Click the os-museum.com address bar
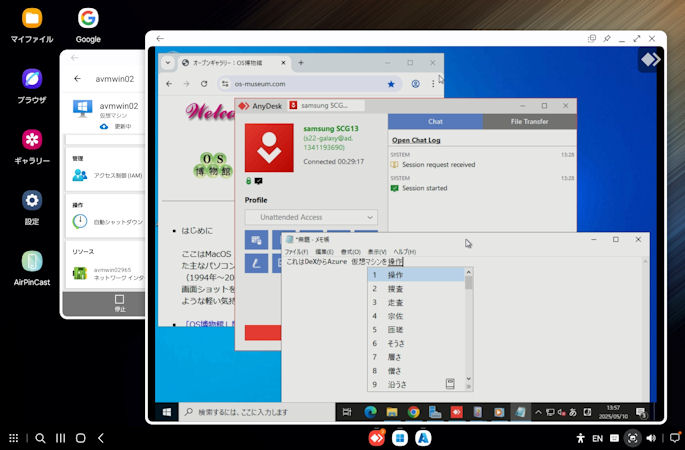This screenshot has width=685, height=450. pos(308,83)
